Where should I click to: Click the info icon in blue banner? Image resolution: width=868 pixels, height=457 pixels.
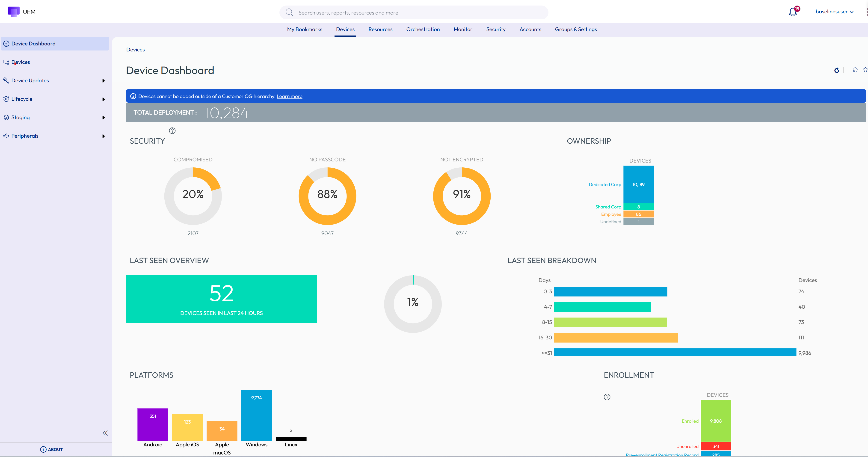[133, 96]
